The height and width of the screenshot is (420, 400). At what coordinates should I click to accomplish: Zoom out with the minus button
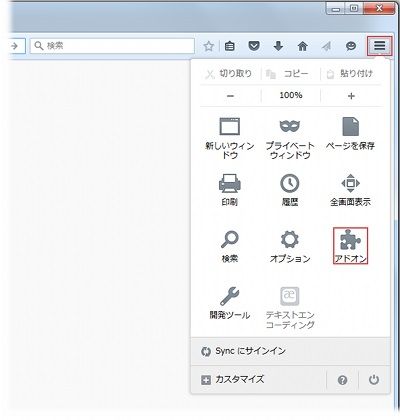230,96
